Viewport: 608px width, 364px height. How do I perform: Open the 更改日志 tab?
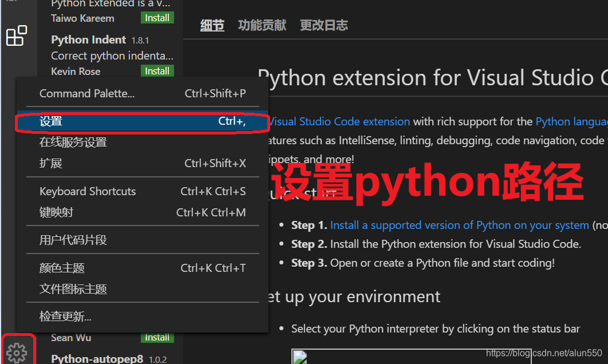tap(324, 25)
